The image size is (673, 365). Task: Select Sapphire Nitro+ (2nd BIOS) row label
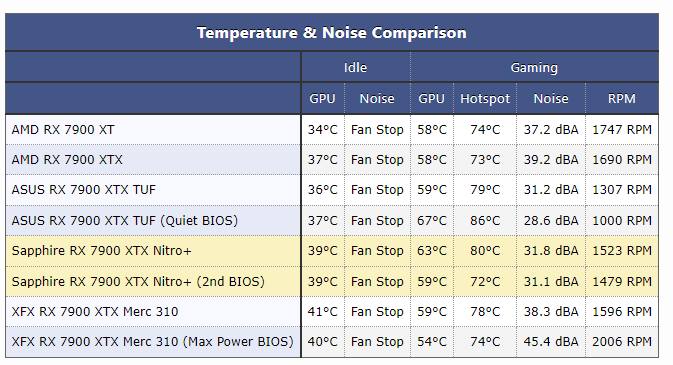pos(138,282)
